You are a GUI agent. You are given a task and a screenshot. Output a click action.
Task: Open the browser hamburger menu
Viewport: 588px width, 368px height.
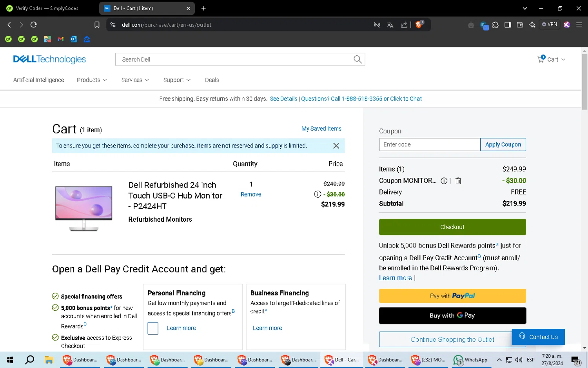point(579,25)
